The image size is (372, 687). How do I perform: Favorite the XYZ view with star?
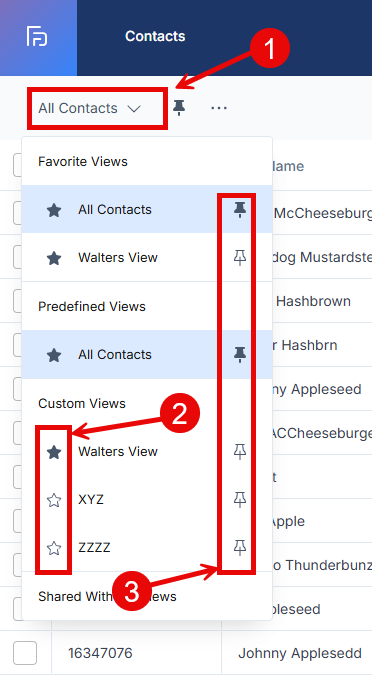click(54, 500)
